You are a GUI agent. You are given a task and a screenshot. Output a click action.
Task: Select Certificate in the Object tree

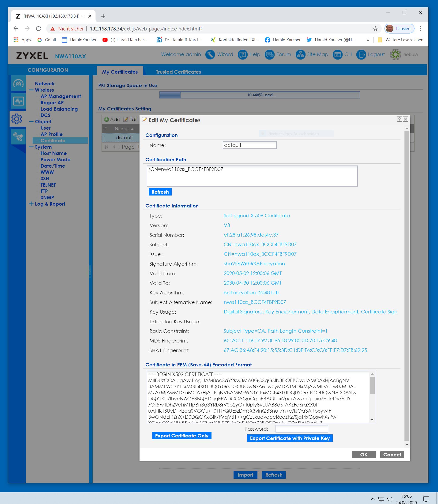[60, 140]
